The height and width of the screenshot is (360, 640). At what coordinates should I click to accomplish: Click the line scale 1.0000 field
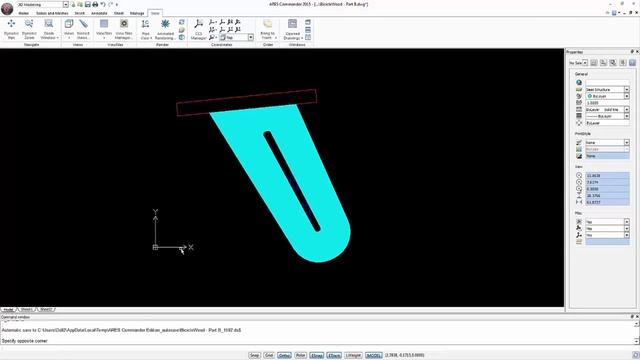(x=607, y=103)
